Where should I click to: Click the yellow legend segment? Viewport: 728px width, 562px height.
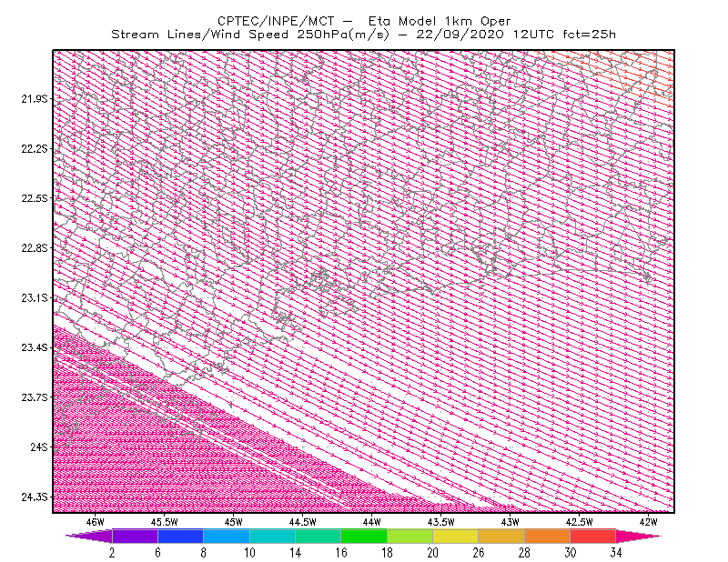[456, 536]
